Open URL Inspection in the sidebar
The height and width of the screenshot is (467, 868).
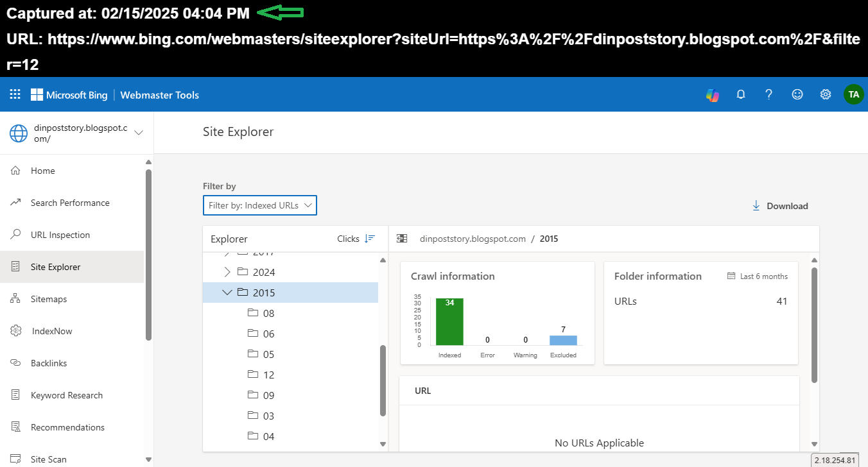[x=72, y=235]
